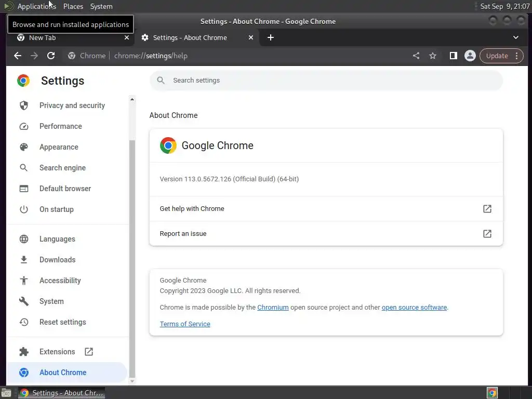This screenshot has height=399, width=532.
Task: Open Performance settings
Action: (67, 126)
